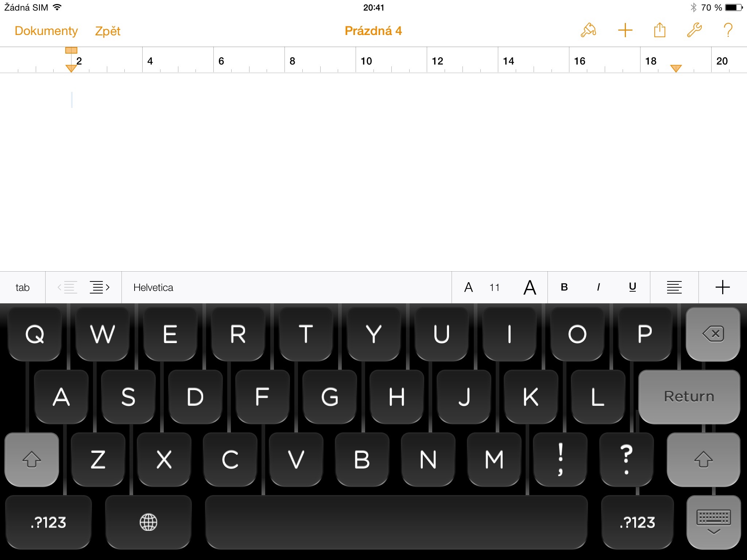Tap the Zpět undo button
The width and height of the screenshot is (747, 560).
pos(108,31)
